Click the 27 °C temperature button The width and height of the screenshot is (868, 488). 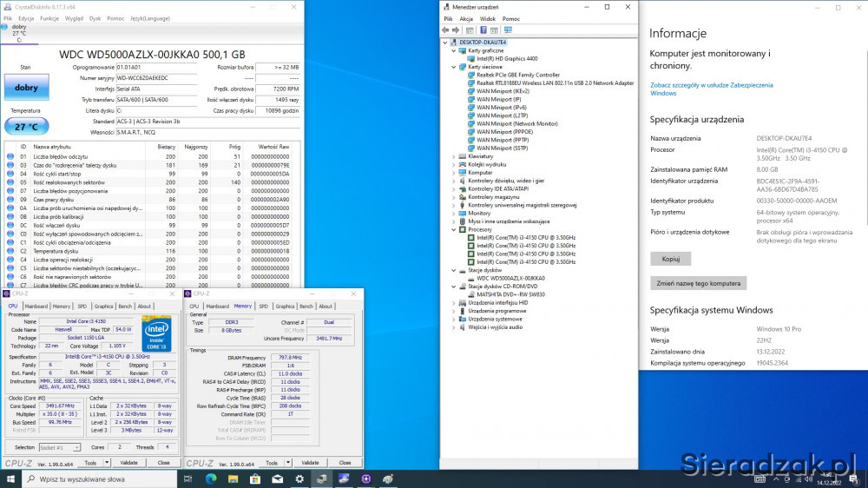(x=27, y=127)
